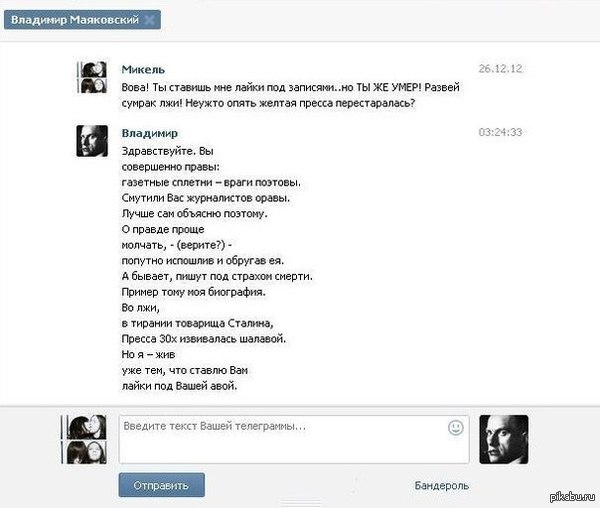Open your own photo left of the input box

click(x=84, y=439)
